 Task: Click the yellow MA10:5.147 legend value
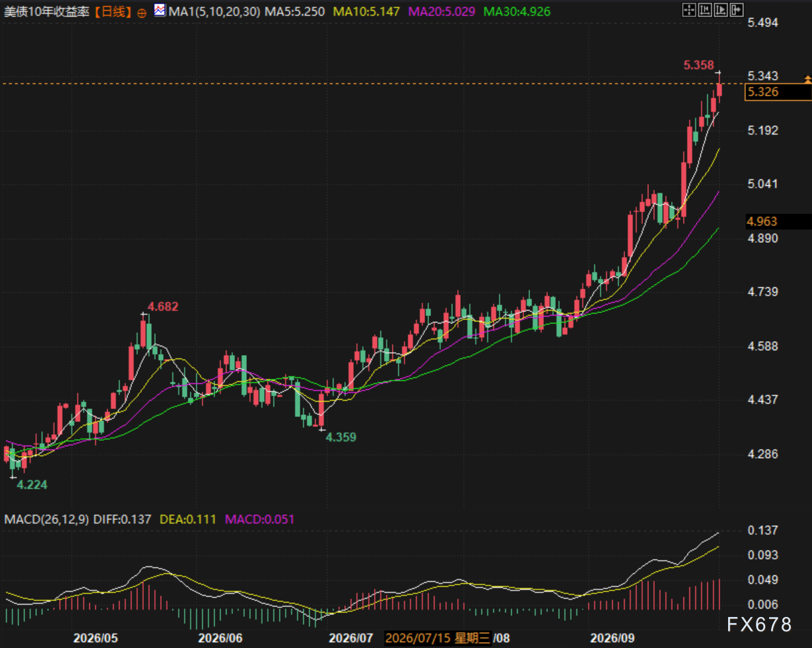[366, 12]
